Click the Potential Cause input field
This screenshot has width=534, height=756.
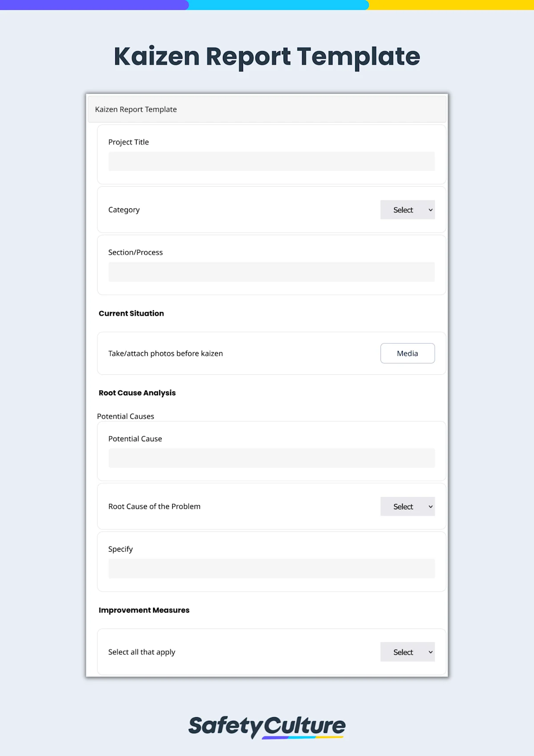point(271,458)
